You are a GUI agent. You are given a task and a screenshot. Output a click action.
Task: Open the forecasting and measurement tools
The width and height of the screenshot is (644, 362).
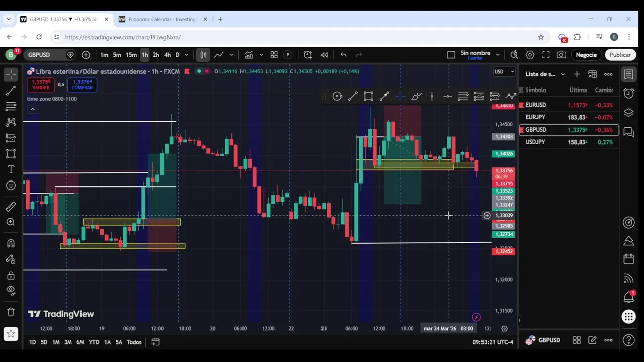coord(11,137)
